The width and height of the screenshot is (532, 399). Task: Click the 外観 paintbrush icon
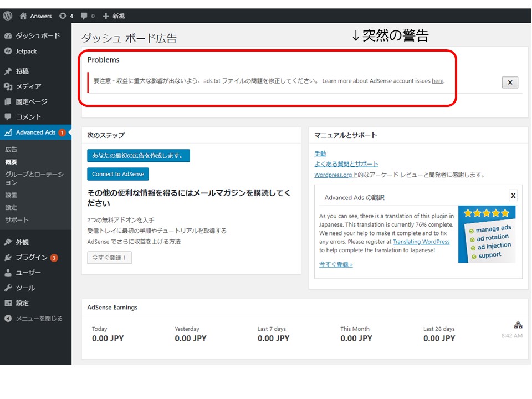tap(8, 242)
